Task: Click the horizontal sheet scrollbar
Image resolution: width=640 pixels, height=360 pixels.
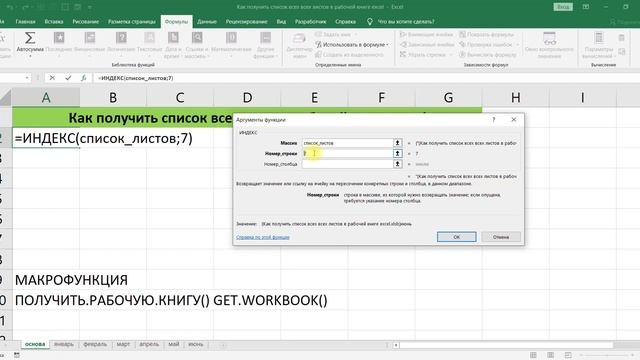Action: (x=506, y=345)
